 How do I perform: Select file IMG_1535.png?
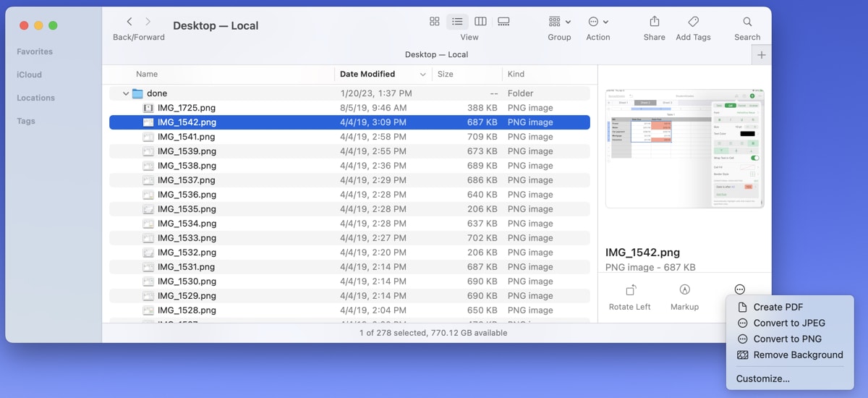coord(349,209)
